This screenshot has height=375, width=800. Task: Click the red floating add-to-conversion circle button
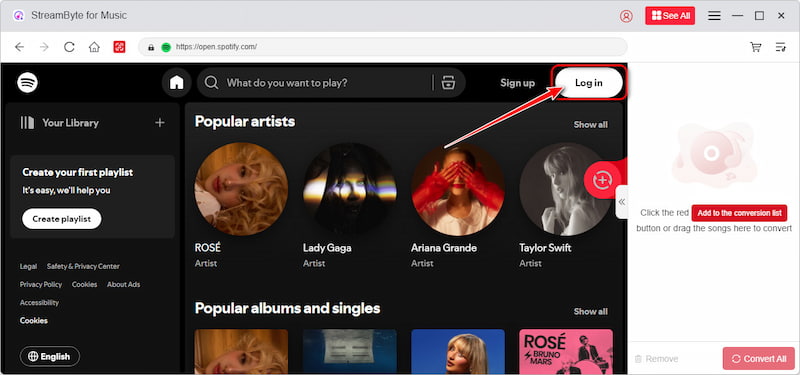[603, 180]
